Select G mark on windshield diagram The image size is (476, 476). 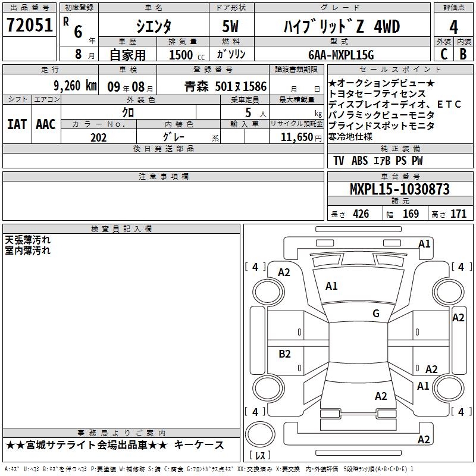pos(376,313)
